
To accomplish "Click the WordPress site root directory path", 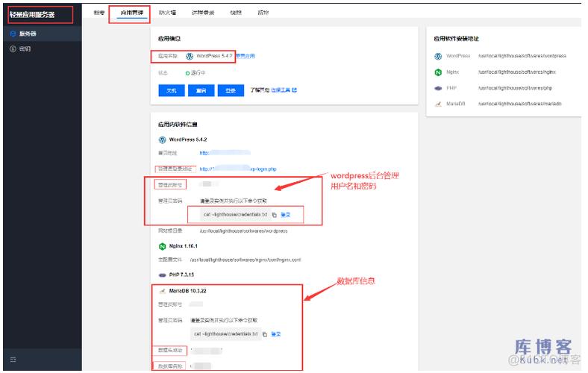I will pos(243,231).
